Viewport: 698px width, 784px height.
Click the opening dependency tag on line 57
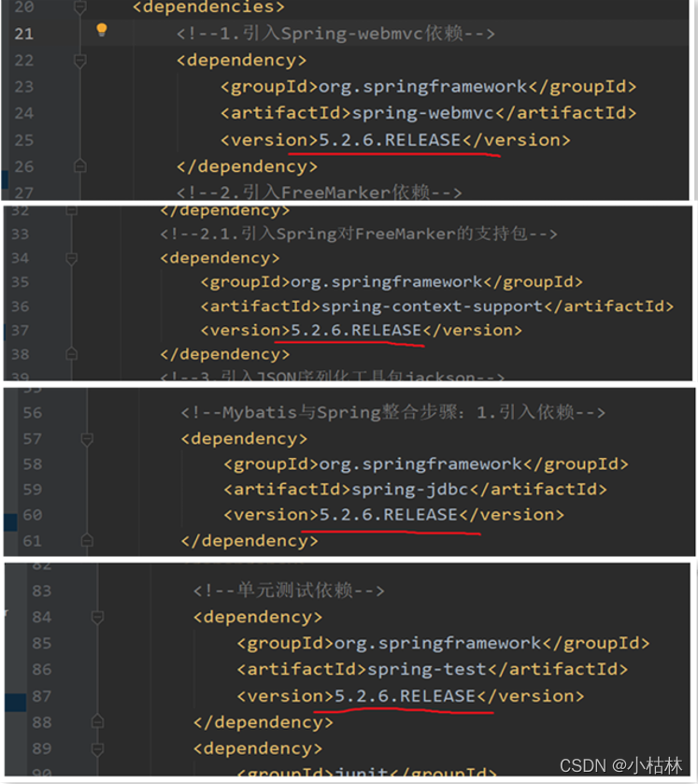(244, 438)
